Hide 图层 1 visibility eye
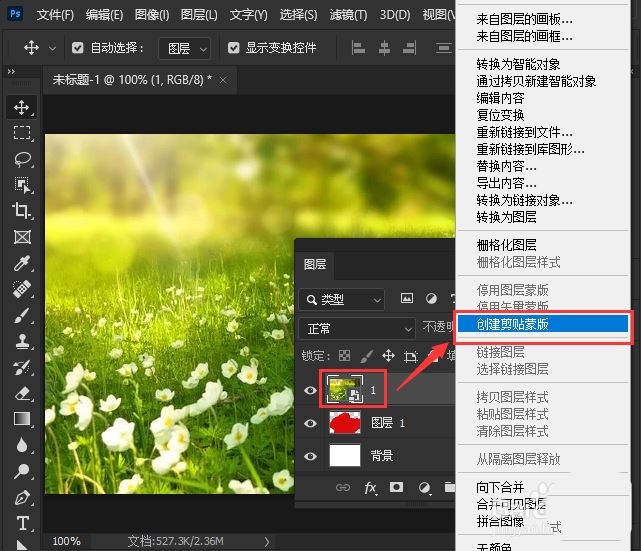This screenshot has width=641, height=551. point(310,423)
